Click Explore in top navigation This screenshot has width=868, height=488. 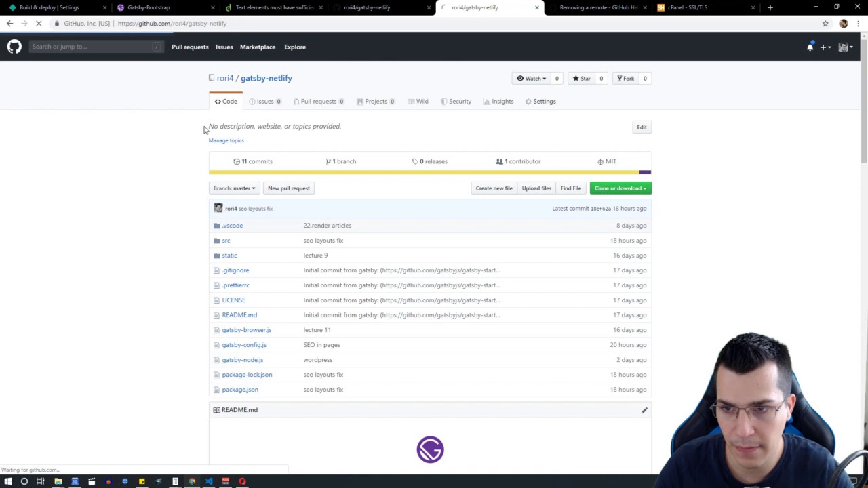pyautogui.click(x=295, y=47)
